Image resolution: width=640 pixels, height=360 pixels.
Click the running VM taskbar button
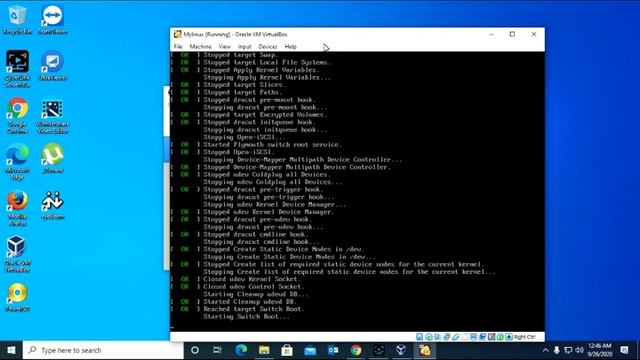click(424, 350)
